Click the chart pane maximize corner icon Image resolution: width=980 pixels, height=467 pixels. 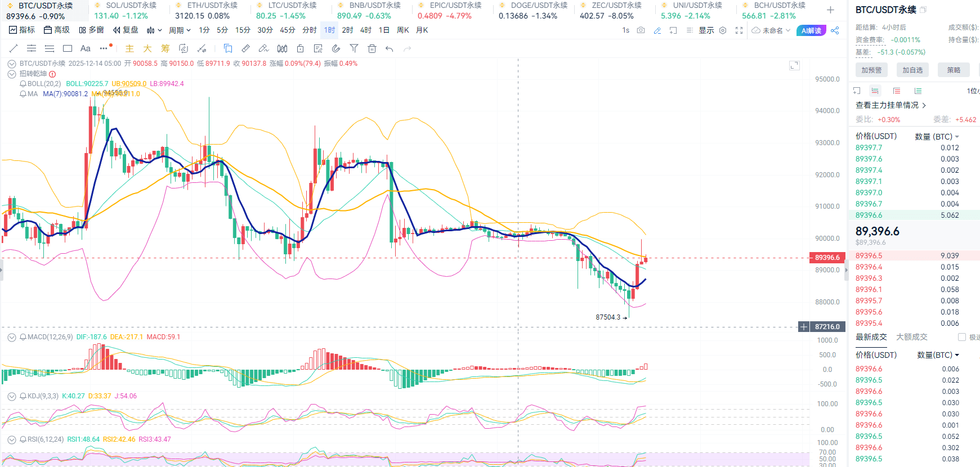point(794,65)
